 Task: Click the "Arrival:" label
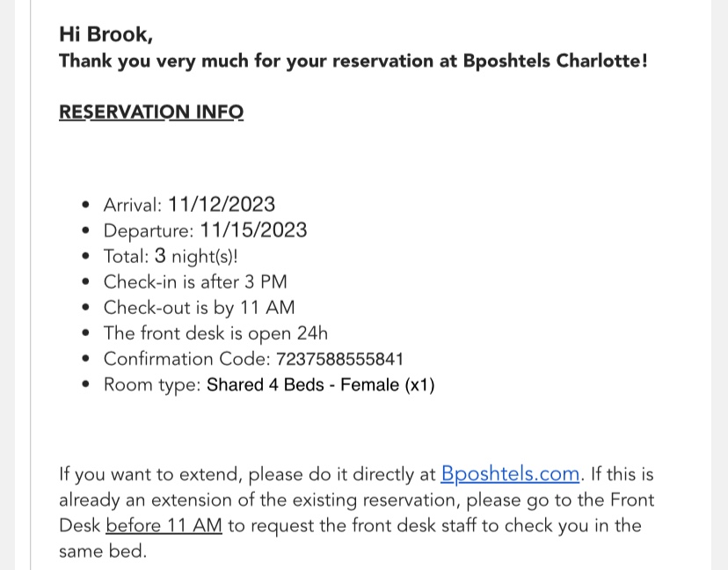[133, 205]
